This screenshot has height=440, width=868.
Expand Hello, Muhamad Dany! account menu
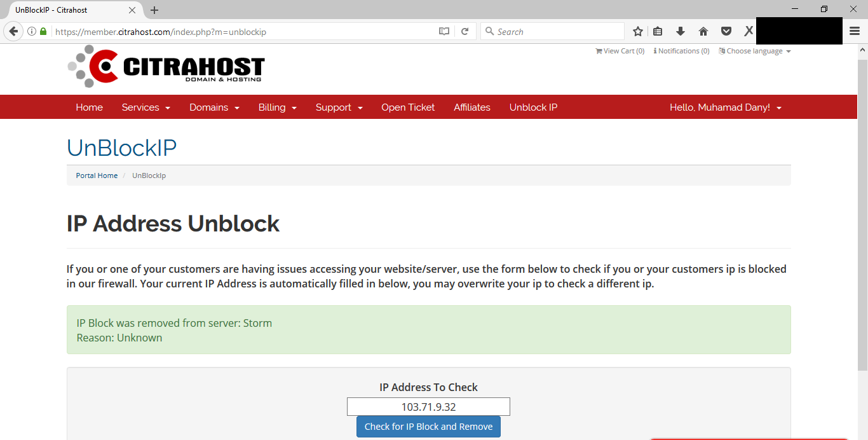[726, 107]
